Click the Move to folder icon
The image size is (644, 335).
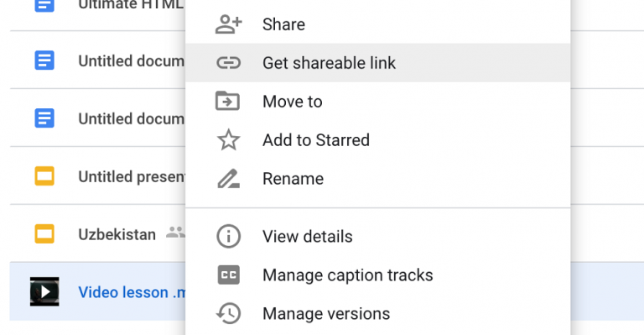click(227, 101)
